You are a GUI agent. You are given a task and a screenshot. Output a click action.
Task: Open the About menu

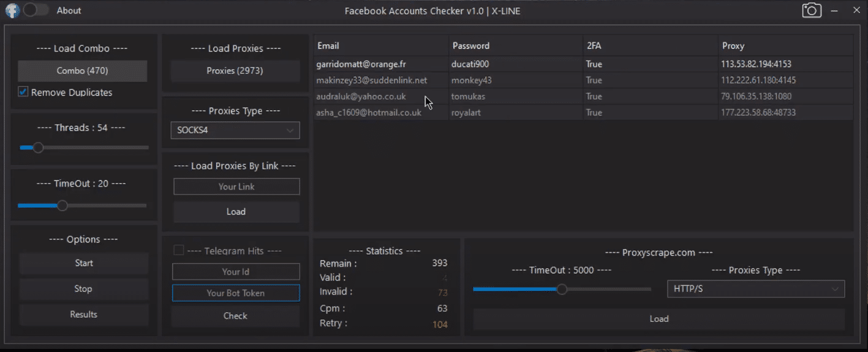point(69,10)
